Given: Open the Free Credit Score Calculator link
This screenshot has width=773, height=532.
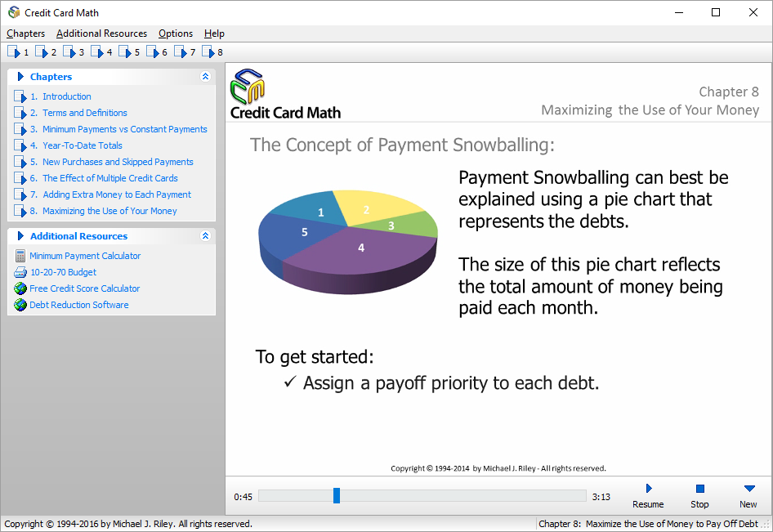Looking at the screenshot, I should pyautogui.click(x=85, y=288).
